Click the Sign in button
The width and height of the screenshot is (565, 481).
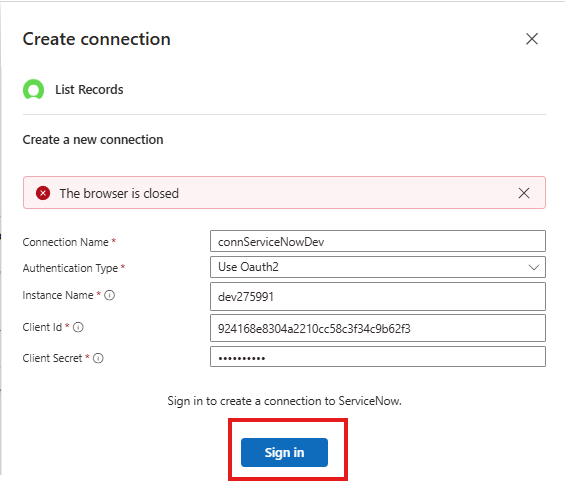tap(284, 453)
